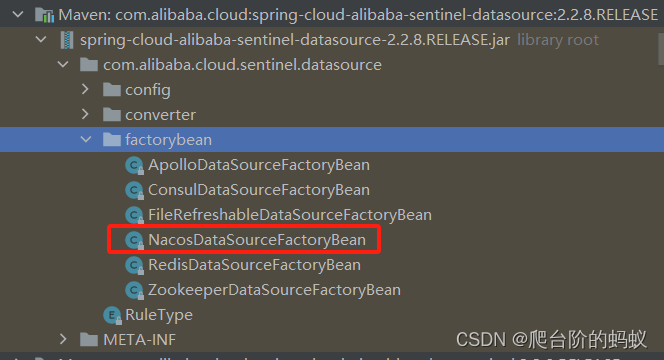
Task: Collapse the Maven sentinel-datasource library node
Action: click(18, 15)
